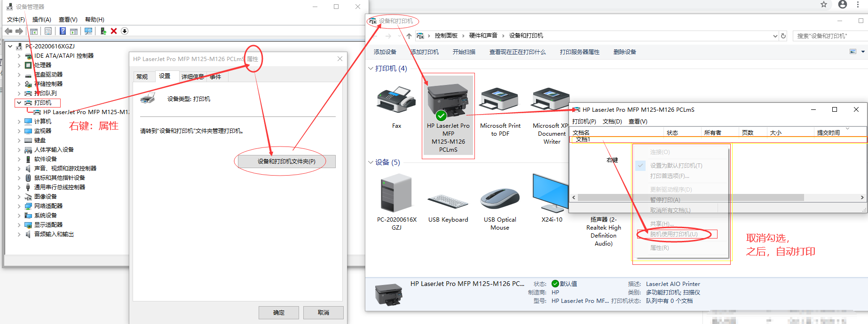Select 打印队列 tree item
This screenshot has height=324, width=868.
45,93
